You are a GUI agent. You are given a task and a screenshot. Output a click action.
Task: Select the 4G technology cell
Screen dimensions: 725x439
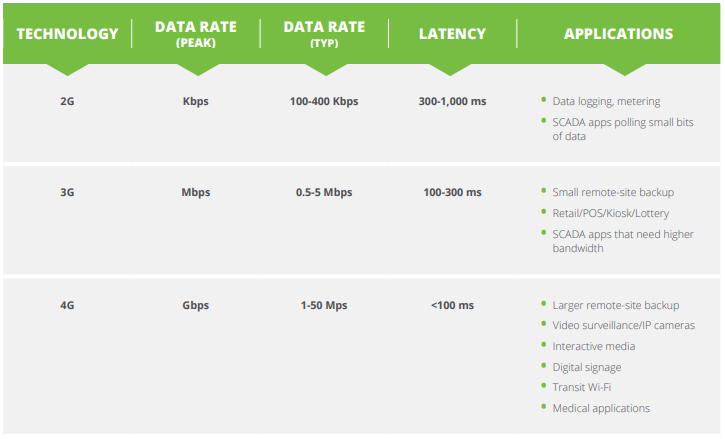67,305
